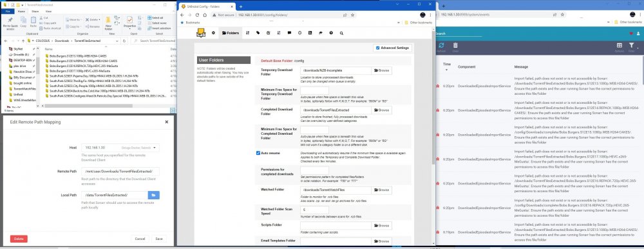Reload the SABnzbd browser page
Screen dimensions: 644x249
point(197,15)
